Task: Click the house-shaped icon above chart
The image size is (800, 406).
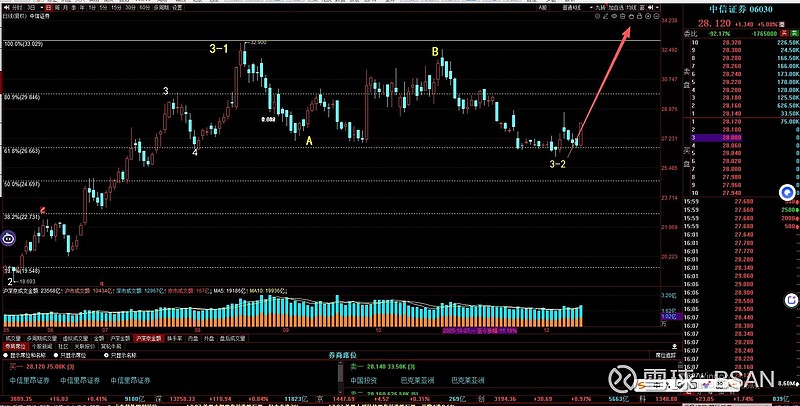Action: [x=631, y=16]
